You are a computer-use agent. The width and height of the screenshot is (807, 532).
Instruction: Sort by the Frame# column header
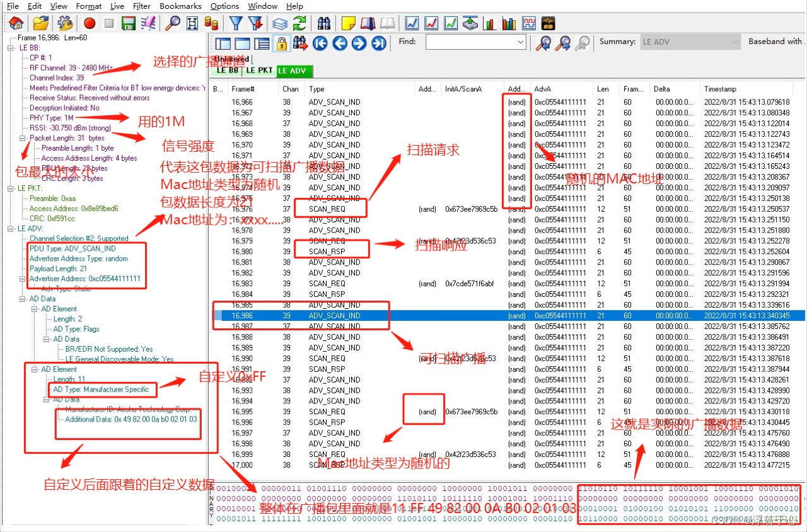coord(253,89)
